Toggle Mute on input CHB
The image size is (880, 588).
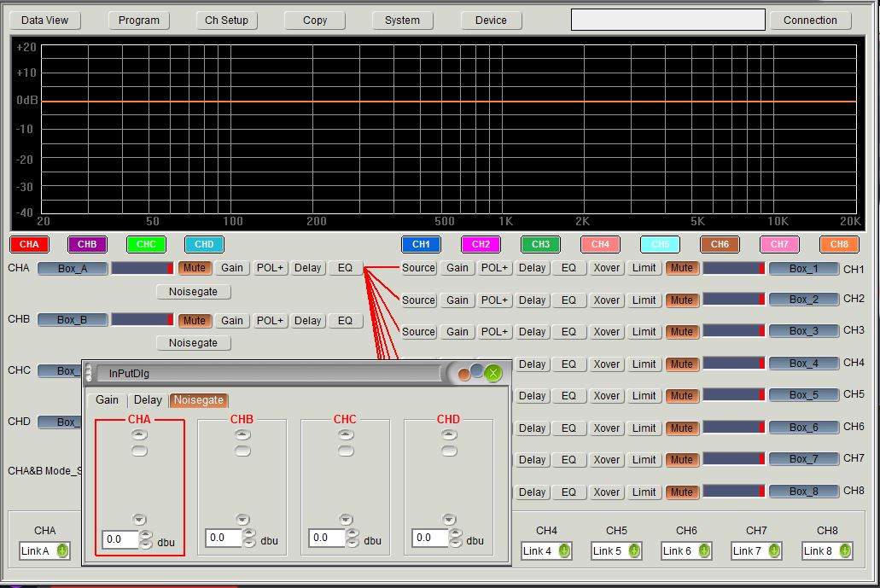tap(195, 320)
